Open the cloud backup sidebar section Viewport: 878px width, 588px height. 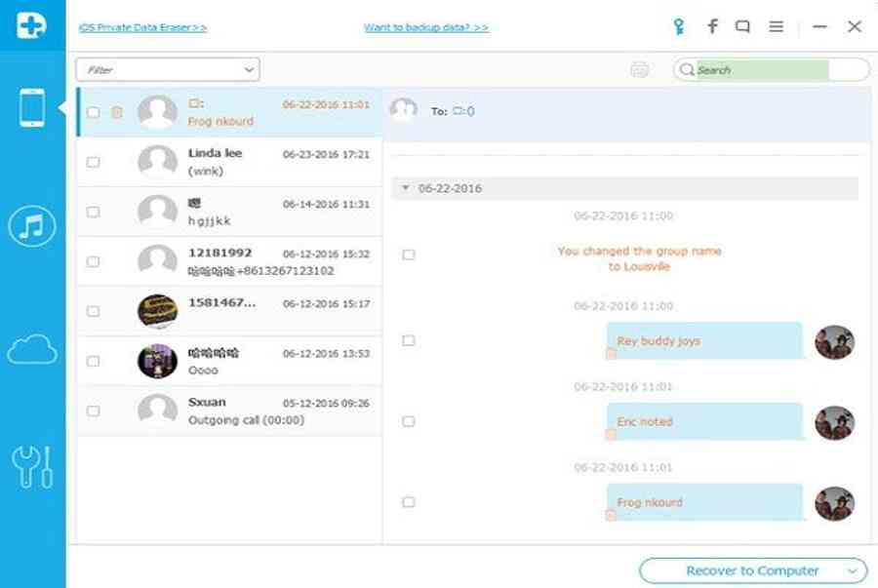[x=32, y=349]
